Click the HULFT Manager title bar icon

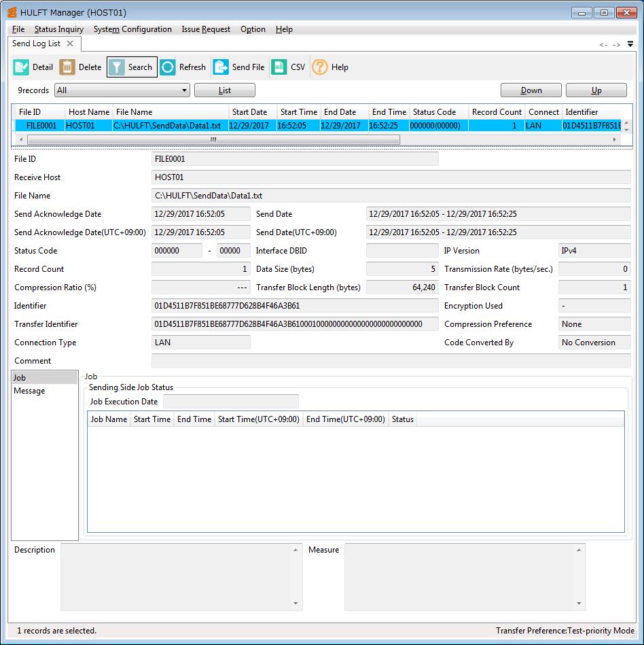coord(12,12)
